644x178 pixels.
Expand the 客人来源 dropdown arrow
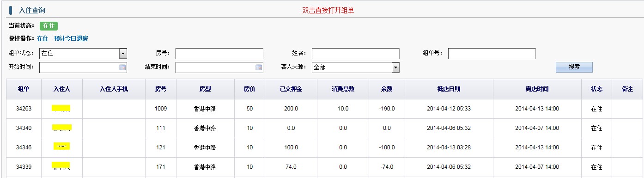pyautogui.click(x=395, y=68)
